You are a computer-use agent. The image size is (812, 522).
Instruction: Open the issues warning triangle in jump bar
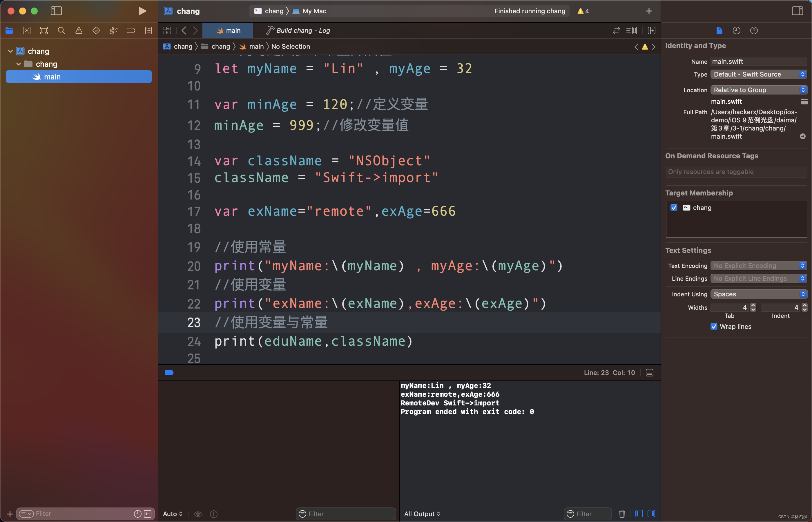[645, 47]
